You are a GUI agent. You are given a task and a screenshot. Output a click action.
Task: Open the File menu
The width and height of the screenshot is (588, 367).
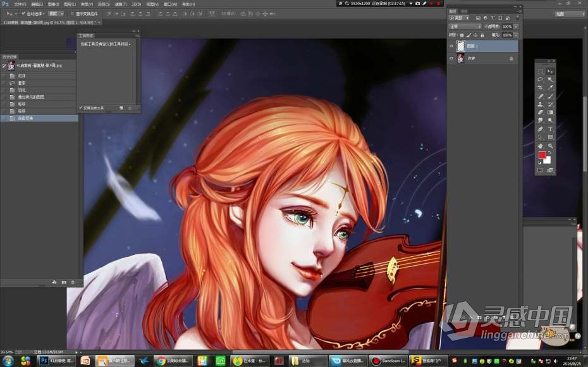[x=20, y=4]
